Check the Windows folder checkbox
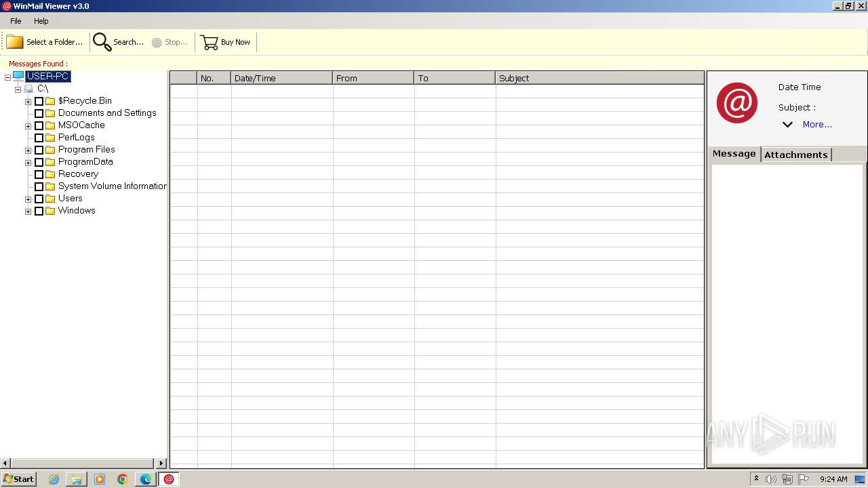The height and width of the screenshot is (488, 868). coord(39,211)
